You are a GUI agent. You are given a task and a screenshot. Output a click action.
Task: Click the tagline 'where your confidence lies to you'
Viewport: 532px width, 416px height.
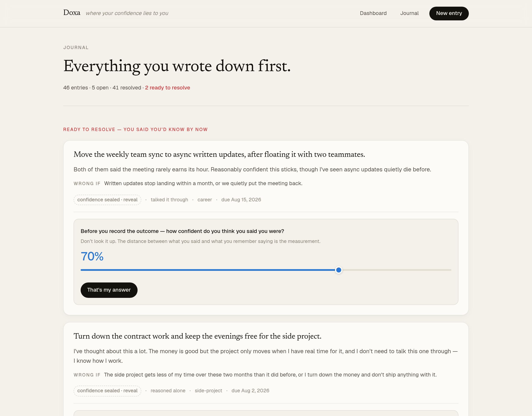point(127,13)
